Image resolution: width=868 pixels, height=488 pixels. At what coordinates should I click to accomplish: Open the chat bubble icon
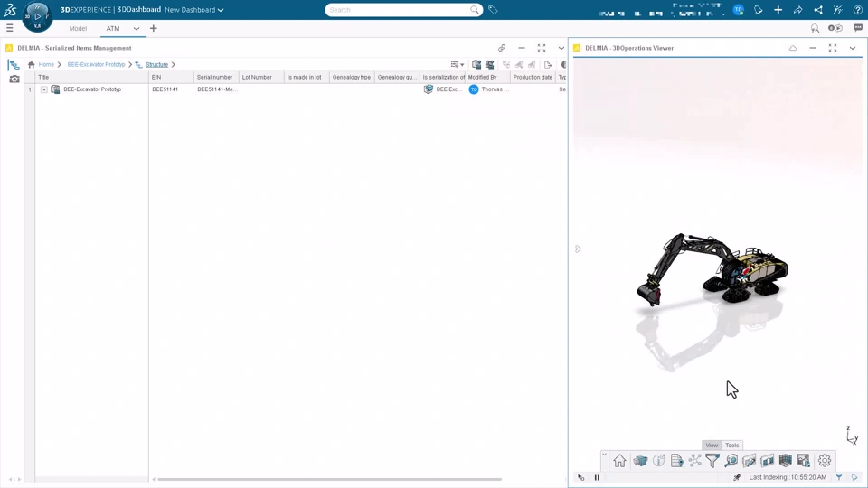[x=857, y=28]
